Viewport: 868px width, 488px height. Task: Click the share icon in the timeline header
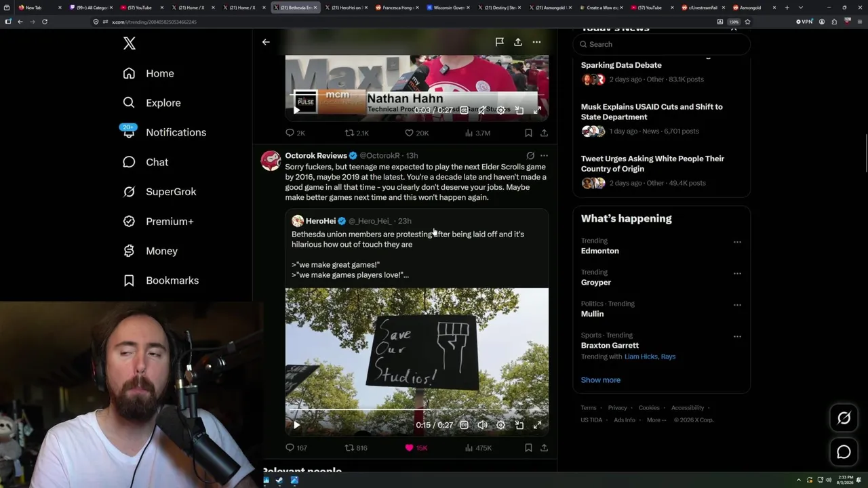[x=518, y=42]
